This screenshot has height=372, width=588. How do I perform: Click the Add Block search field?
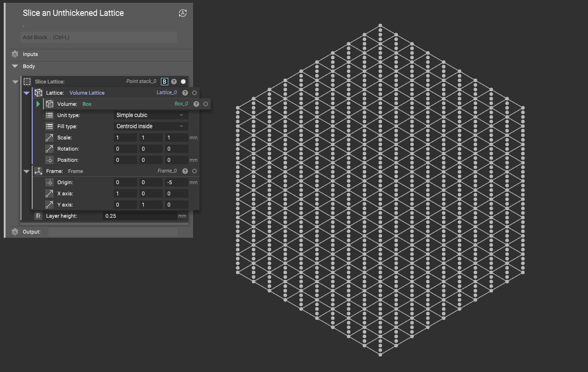[x=99, y=37]
